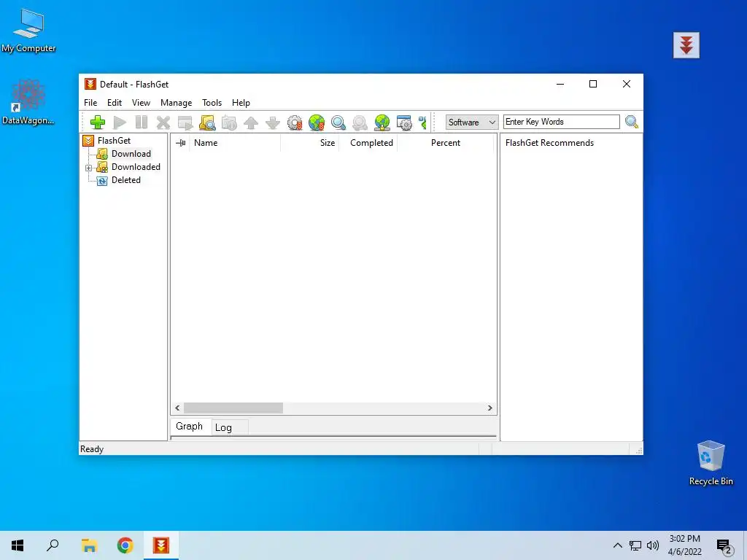Image resolution: width=747 pixels, height=560 pixels.
Task: Open the notification center icon
Action: pos(724,547)
